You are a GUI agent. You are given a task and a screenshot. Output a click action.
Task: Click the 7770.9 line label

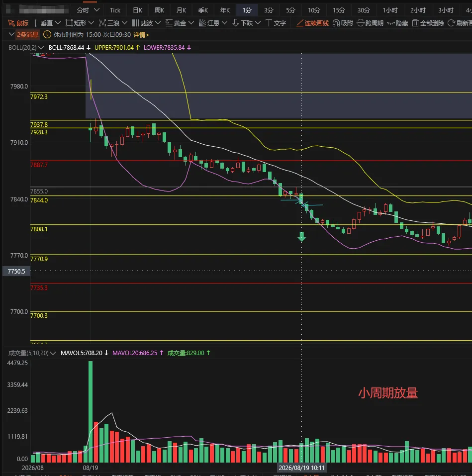[x=39, y=259]
